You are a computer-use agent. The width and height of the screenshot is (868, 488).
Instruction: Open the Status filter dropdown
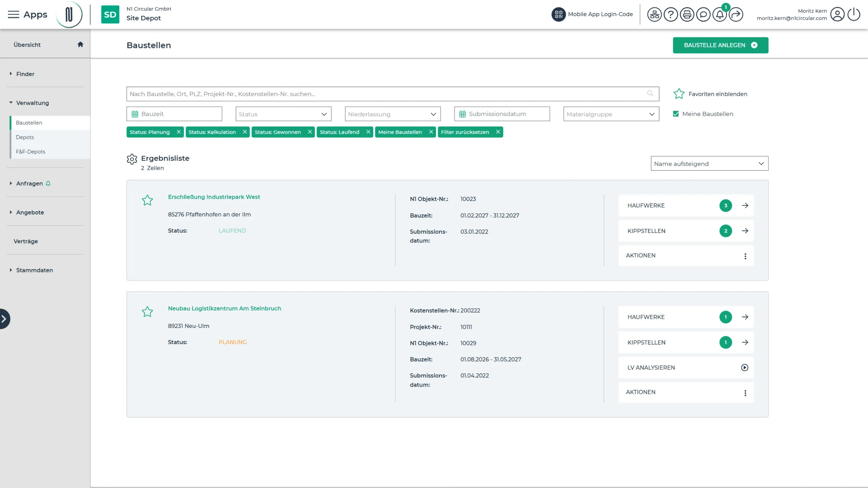[283, 114]
